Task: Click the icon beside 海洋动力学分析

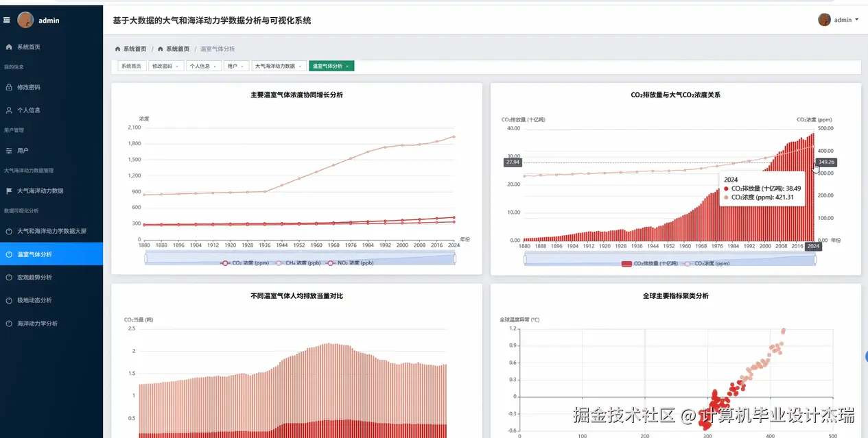Action: click(x=9, y=323)
